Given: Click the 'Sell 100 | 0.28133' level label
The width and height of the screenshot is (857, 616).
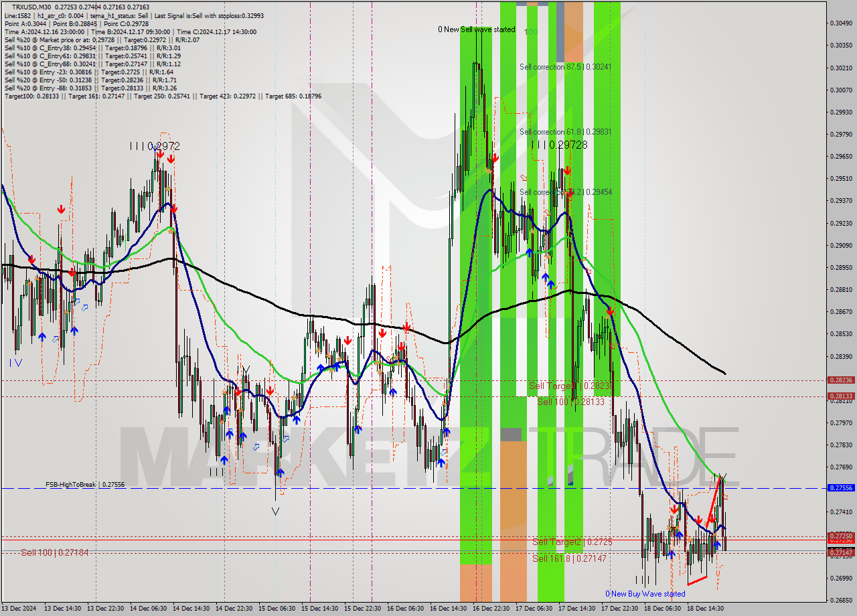Looking at the screenshot, I should click(x=570, y=402).
